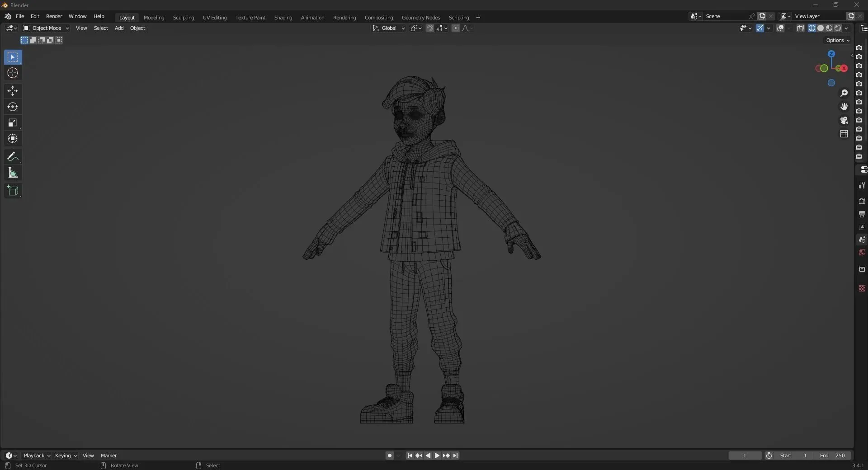Open the transform orientation Global dropdown
This screenshot has height=470, width=868.
[388, 28]
